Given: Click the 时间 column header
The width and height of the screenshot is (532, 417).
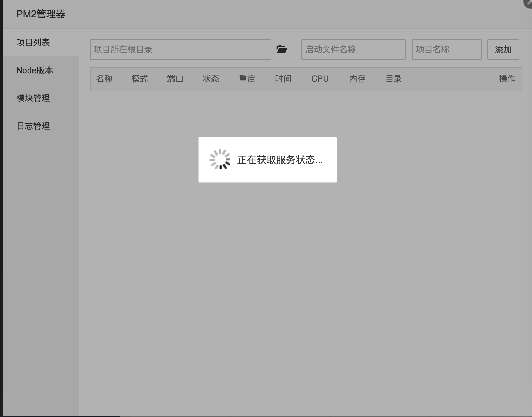Looking at the screenshot, I should tap(283, 79).
